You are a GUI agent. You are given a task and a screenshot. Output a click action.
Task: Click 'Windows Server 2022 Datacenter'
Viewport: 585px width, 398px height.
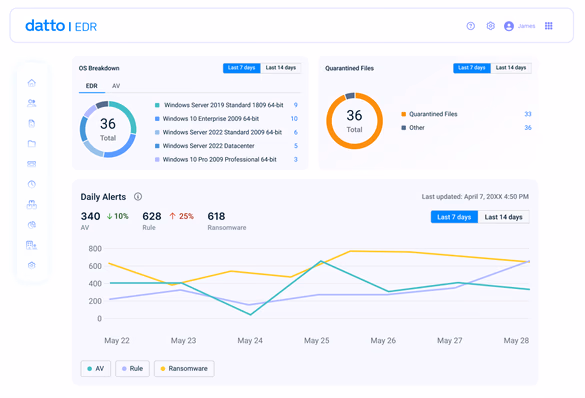209,146
